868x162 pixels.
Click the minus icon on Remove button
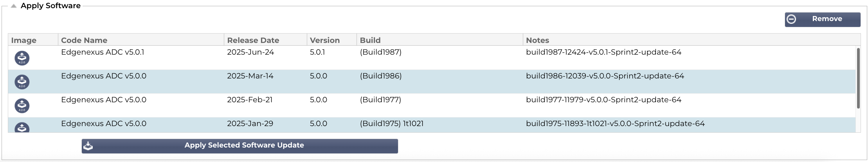pyautogui.click(x=791, y=19)
